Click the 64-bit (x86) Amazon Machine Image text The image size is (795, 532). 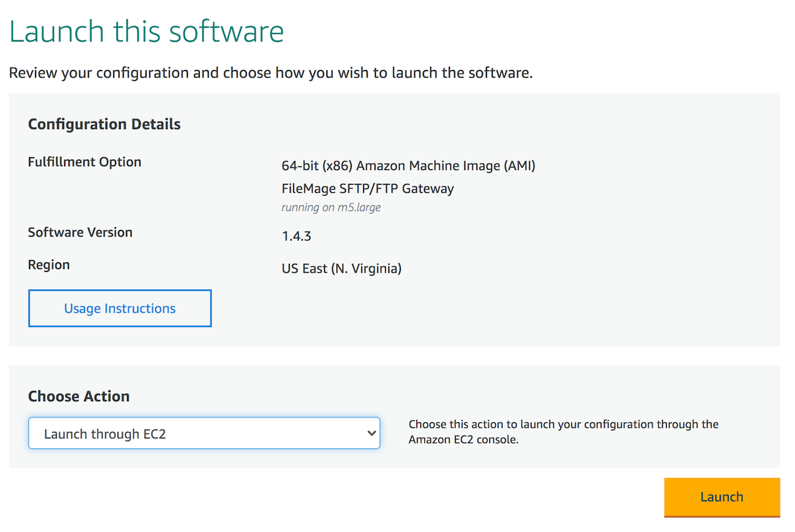(x=408, y=166)
